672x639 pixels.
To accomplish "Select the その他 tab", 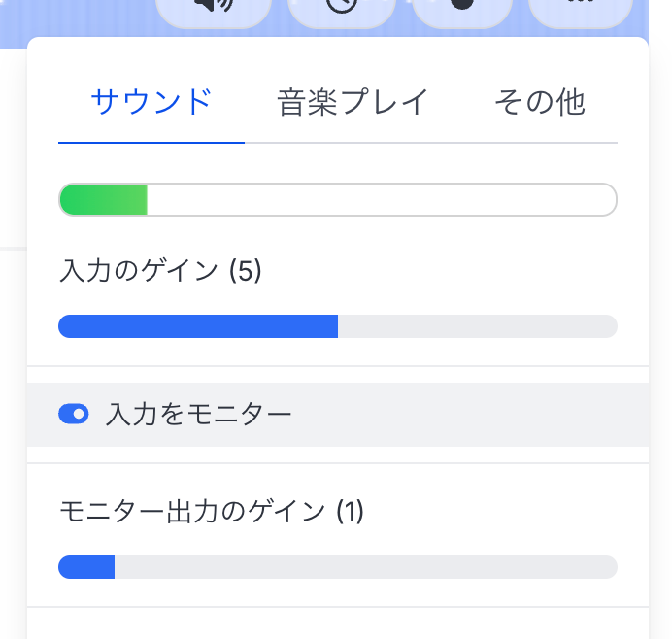I will pyautogui.click(x=540, y=102).
